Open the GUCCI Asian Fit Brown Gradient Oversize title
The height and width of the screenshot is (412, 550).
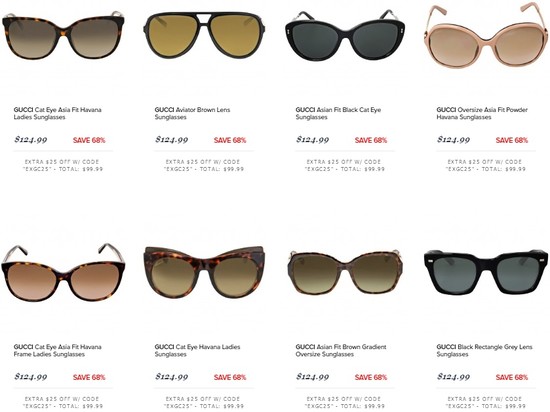pyautogui.click(x=341, y=351)
